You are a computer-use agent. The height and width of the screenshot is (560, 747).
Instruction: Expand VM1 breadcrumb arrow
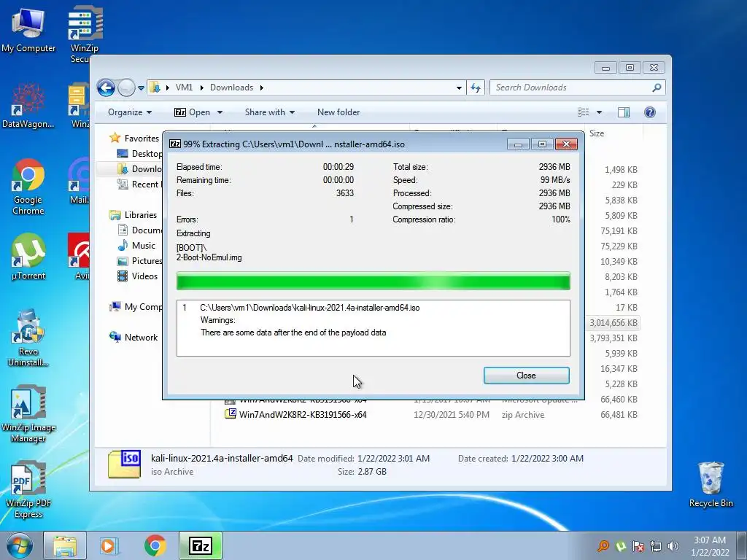[201, 87]
